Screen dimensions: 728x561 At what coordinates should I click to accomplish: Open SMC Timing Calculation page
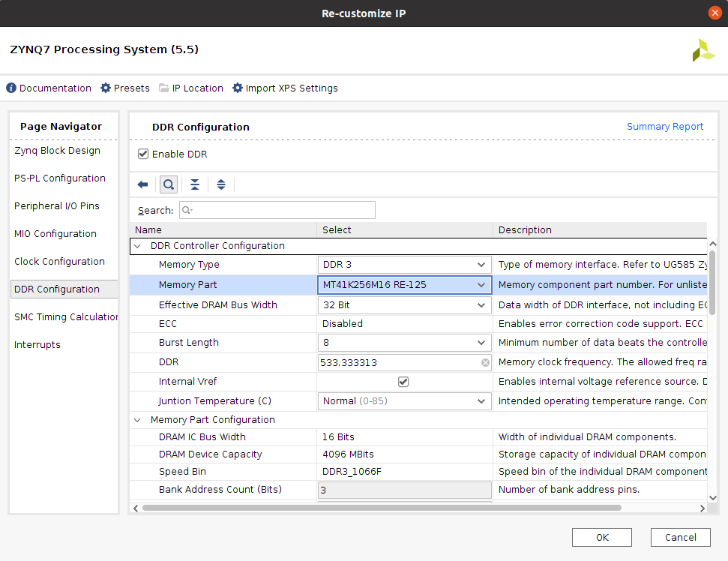[x=66, y=317]
